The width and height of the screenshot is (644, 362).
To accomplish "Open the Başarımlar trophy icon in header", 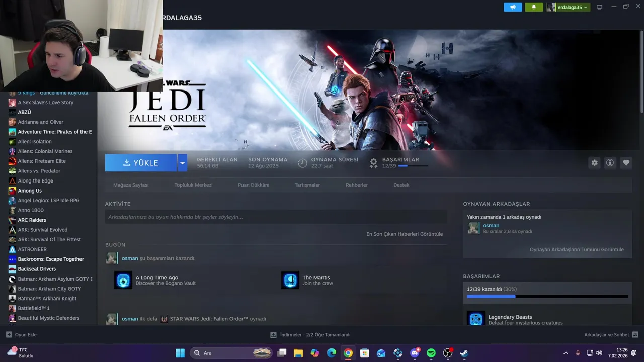I will pos(373,163).
